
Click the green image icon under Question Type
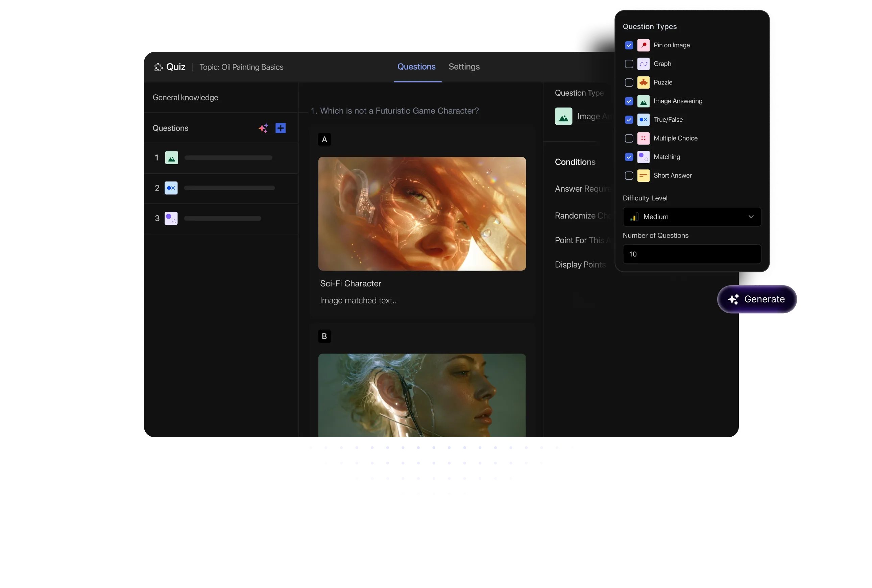[x=563, y=116]
